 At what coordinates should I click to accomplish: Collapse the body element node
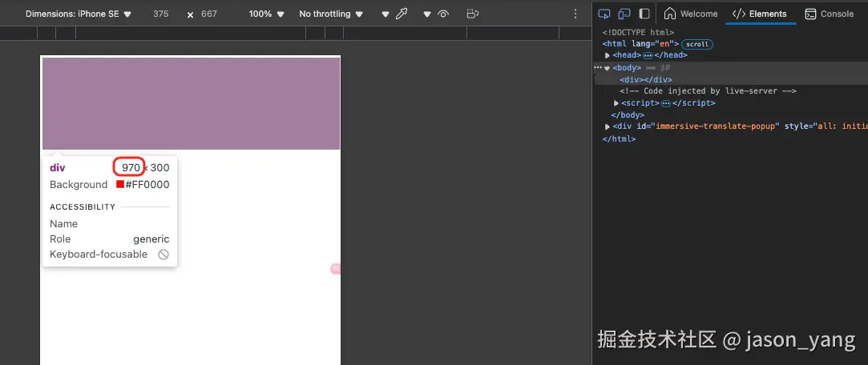tap(608, 68)
